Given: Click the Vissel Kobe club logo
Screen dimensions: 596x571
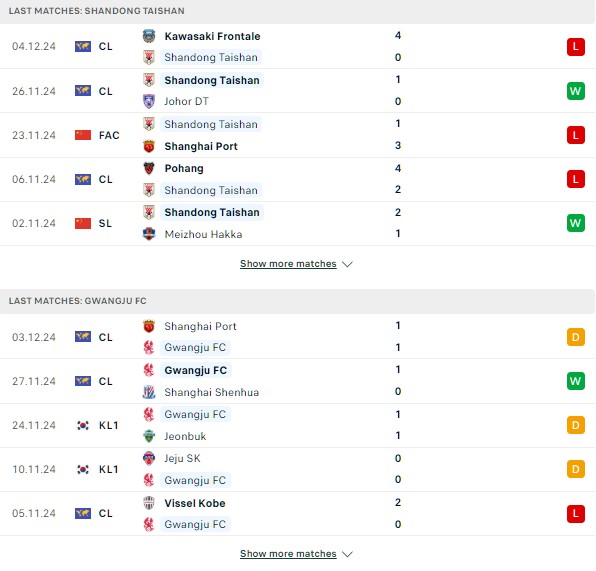Looking at the screenshot, I should point(149,503).
